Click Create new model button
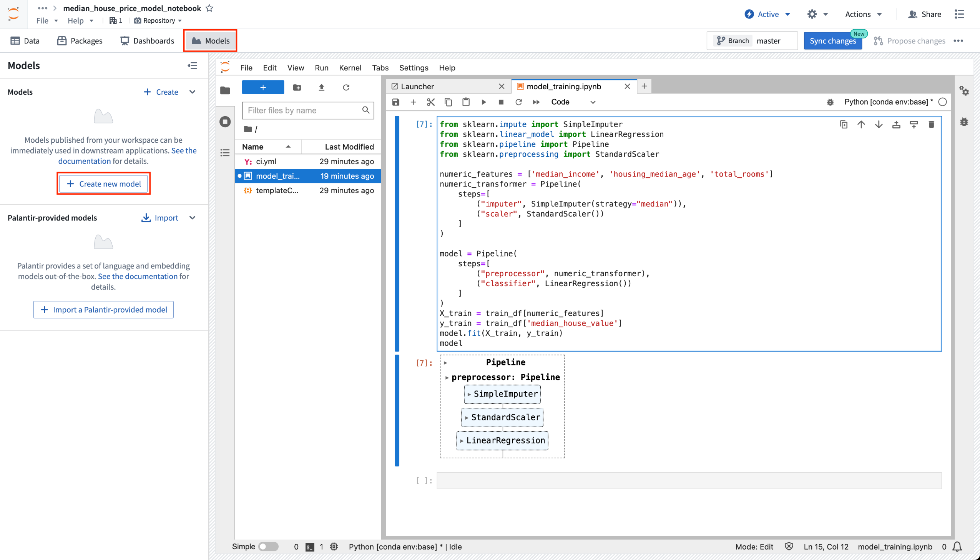 click(104, 184)
